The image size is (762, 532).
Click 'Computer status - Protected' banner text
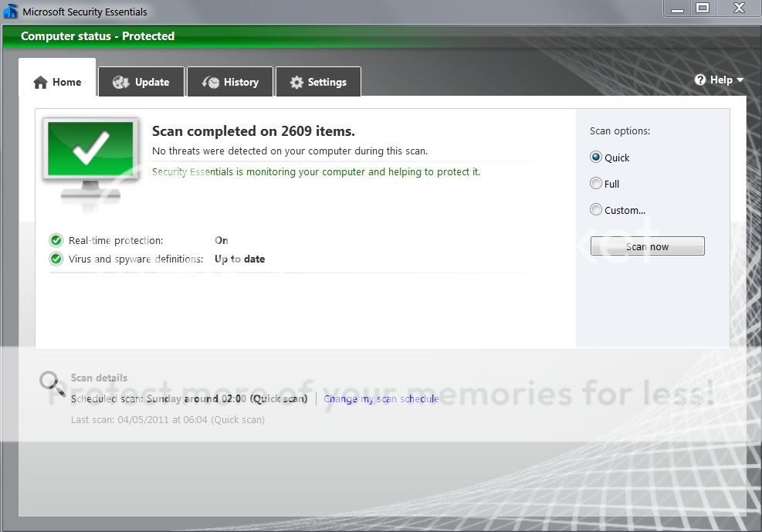point(98,36)
